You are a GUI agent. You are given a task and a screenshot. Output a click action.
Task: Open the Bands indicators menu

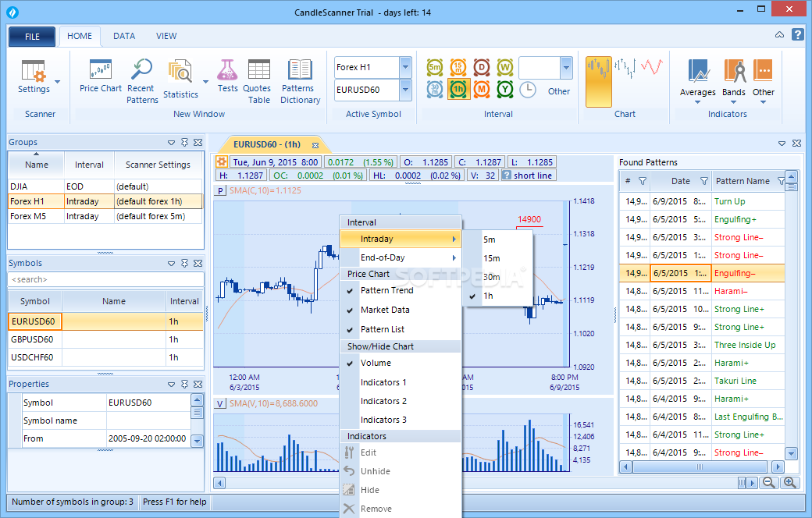[734, 80]
